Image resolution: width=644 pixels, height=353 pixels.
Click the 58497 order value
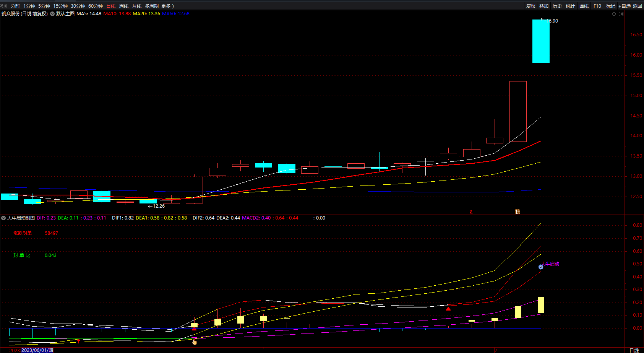tap(52, 233)
